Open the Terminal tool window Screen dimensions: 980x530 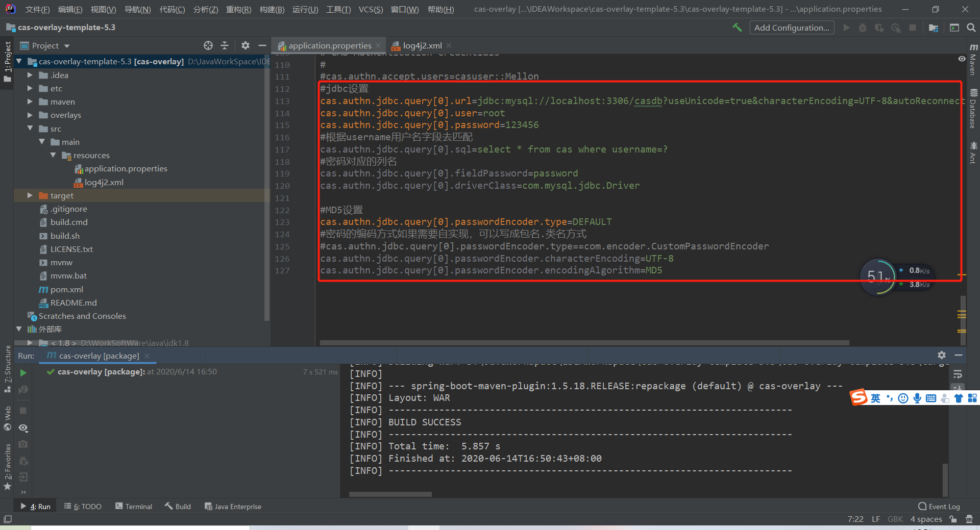pyautogui.click(x=134, y=506)
